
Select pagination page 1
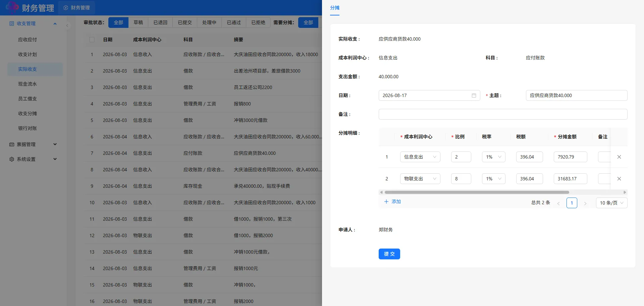pos(572,203)
